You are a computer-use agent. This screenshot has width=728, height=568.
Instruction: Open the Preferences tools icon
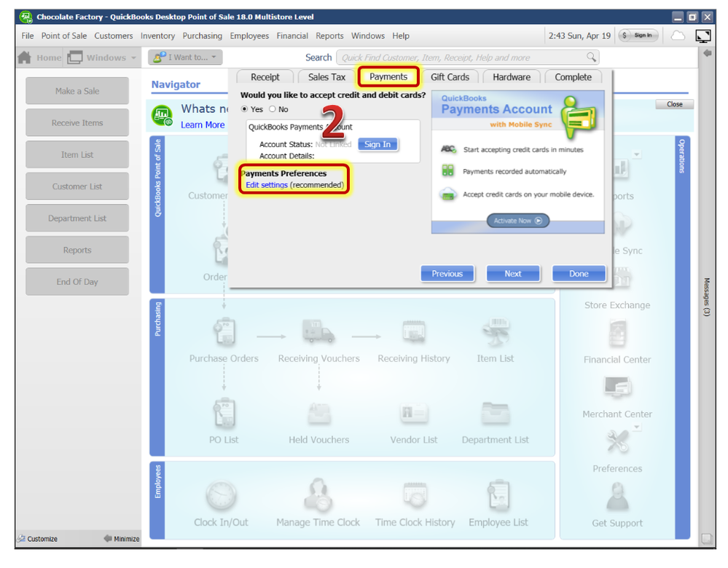tap(617, 442)
